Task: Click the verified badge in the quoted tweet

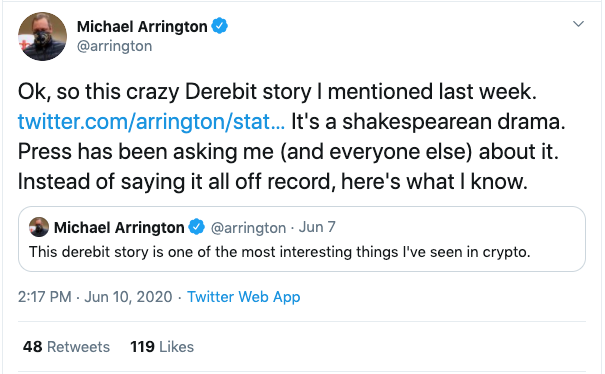Action: pos(196,227)
